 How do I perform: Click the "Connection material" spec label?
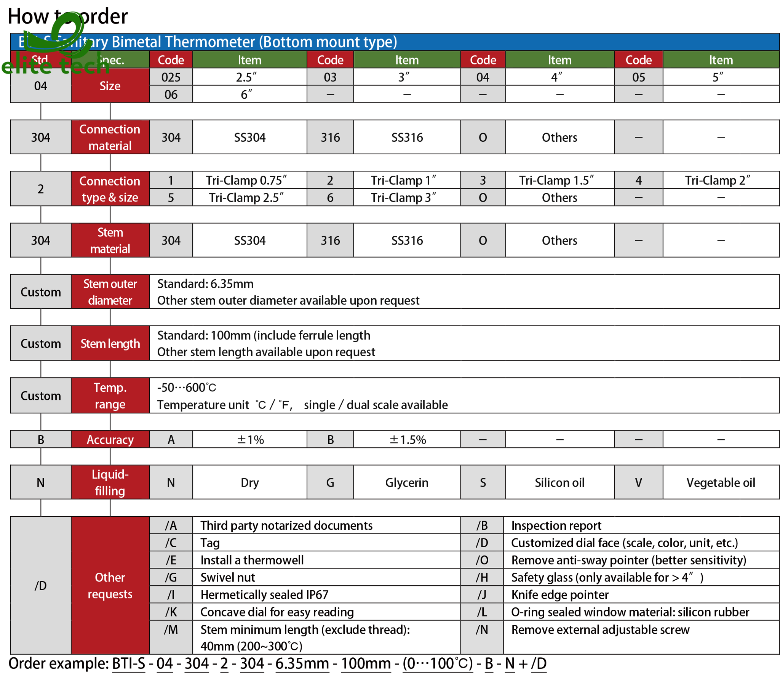pos(110,137)
